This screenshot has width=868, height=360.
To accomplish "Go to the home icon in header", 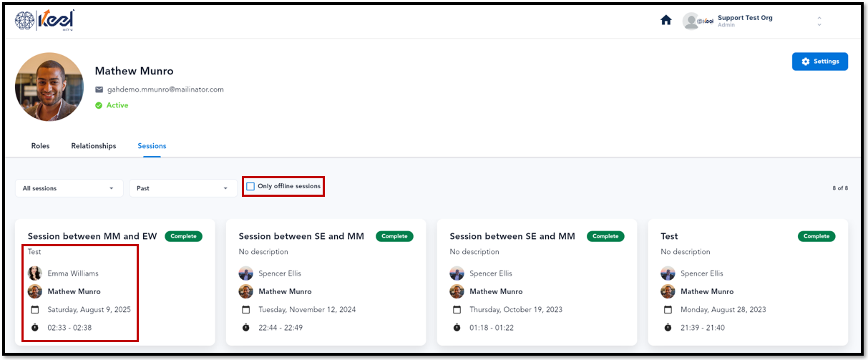I will coord(665,20).
